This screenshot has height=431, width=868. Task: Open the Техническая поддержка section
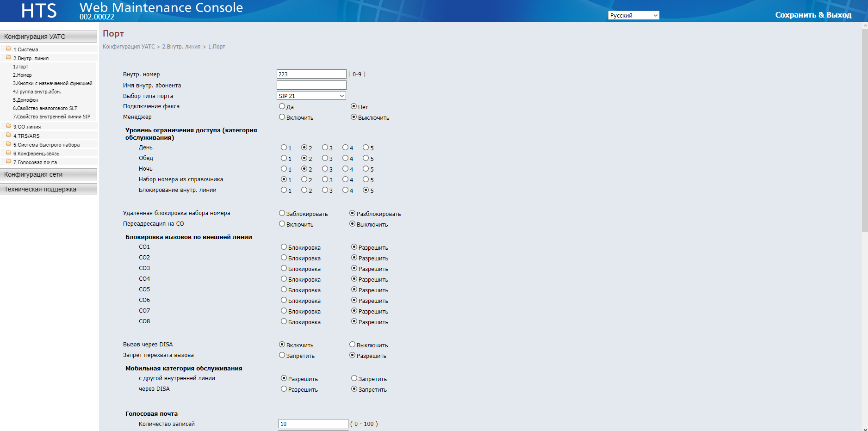coord(49,189)
